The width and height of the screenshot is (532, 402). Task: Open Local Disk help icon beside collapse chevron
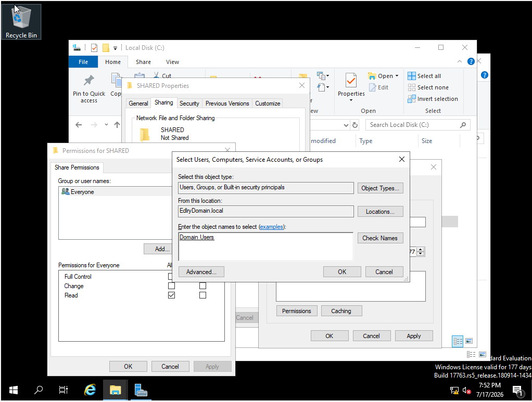[471, 61]
